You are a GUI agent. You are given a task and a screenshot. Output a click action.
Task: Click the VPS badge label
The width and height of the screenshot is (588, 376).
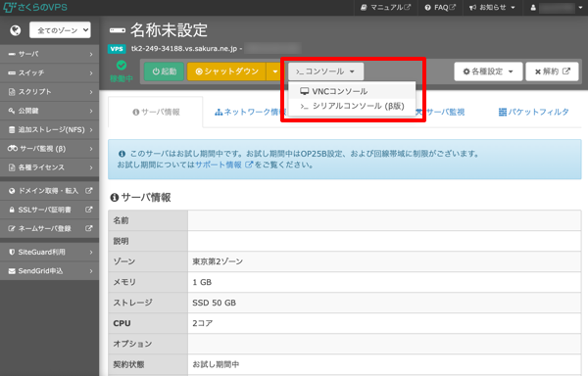pyautogui.click(x=117, y=49)
